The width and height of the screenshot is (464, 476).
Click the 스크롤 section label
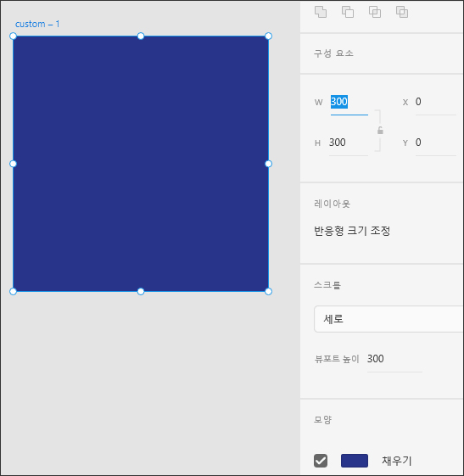[x=327, y=285]
